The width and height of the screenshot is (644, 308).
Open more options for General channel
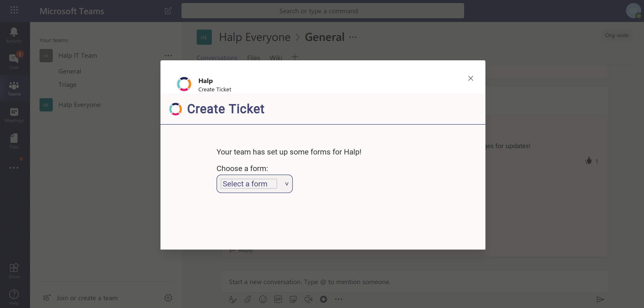pyautogui.click(x=353, y=37)
